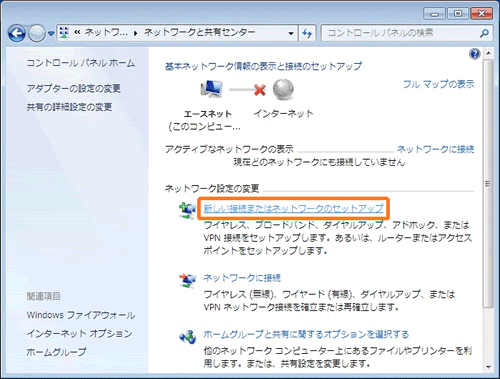Open Windows ファイアウォール link
This screenshot has width=500, height=379.
(x=81, y=315)
